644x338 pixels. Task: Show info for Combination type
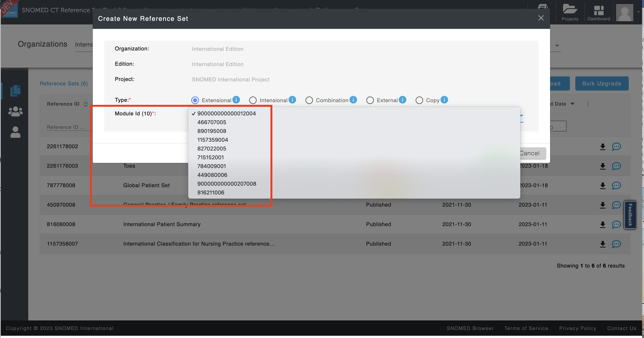[x=353, y=100]
